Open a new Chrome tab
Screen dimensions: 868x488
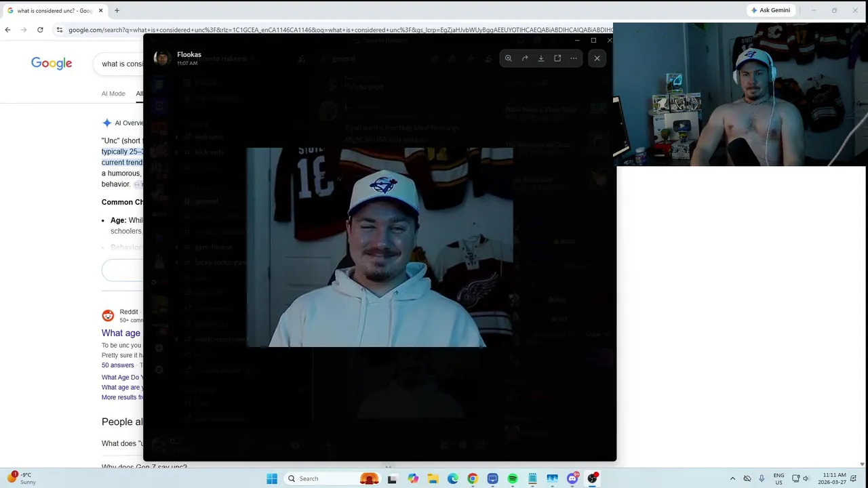pos(117,11)
